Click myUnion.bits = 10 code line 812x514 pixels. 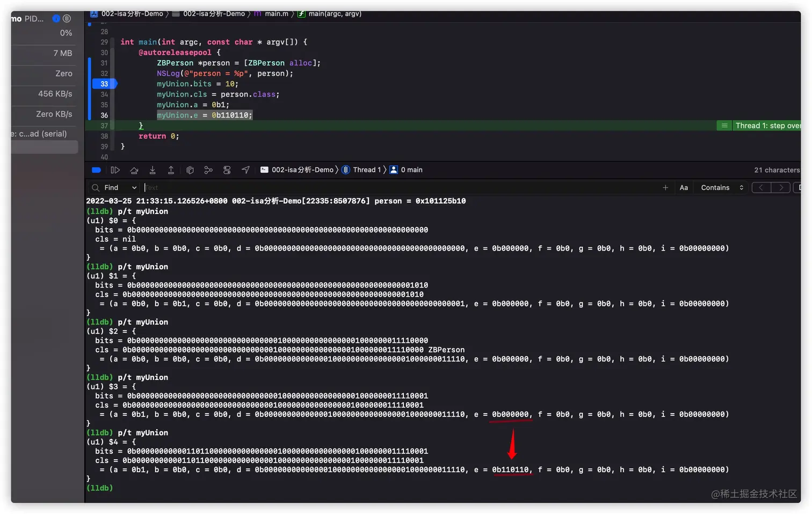(198, 84)
